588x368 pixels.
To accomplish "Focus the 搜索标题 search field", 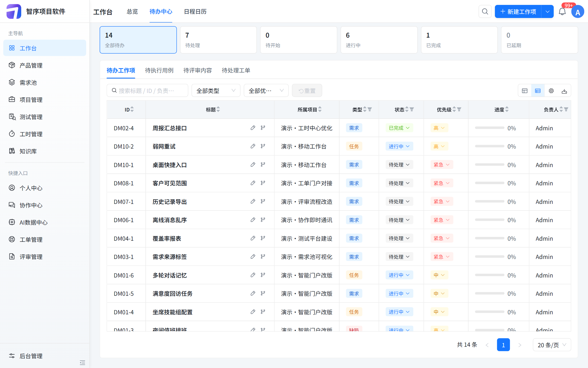I will 147,91.
